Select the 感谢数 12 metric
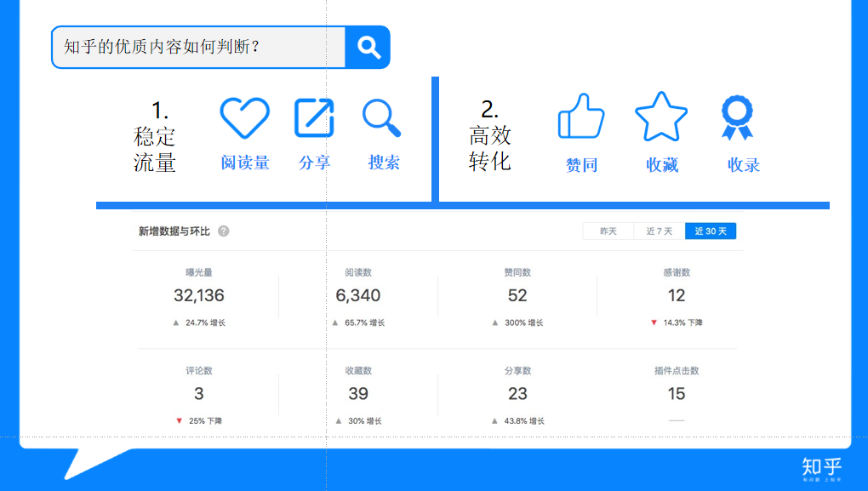Screen dimensions: 868x491 677,295
